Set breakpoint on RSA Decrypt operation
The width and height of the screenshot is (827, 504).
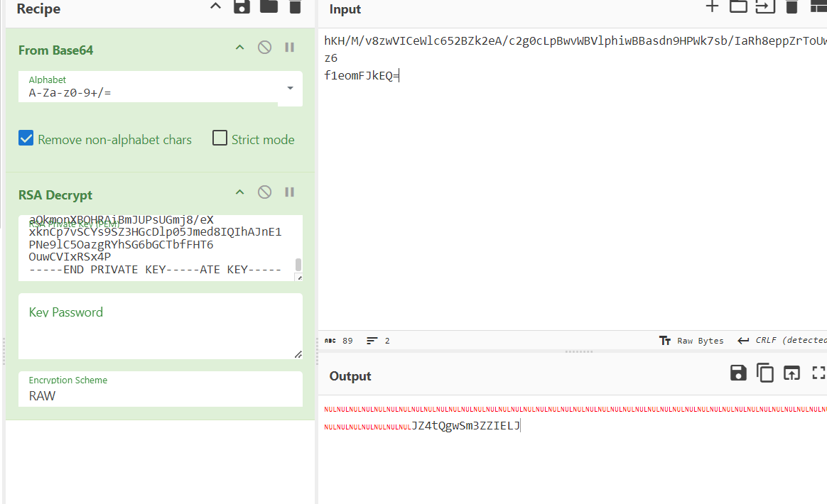point(290,192)
